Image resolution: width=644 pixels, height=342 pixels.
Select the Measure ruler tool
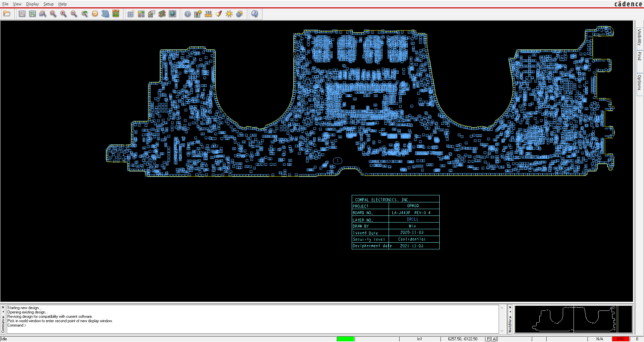coord(208,14)
